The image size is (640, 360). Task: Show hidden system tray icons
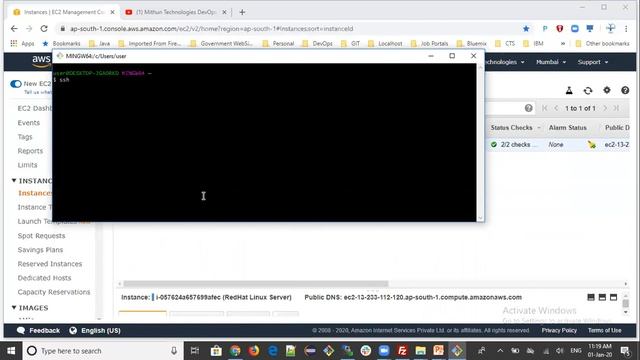(x=500, y=351)
